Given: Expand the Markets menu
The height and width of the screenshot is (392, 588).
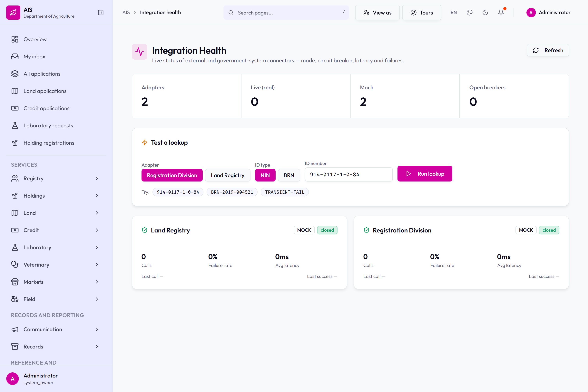Looking at the screenshot, I should point(56,282).
